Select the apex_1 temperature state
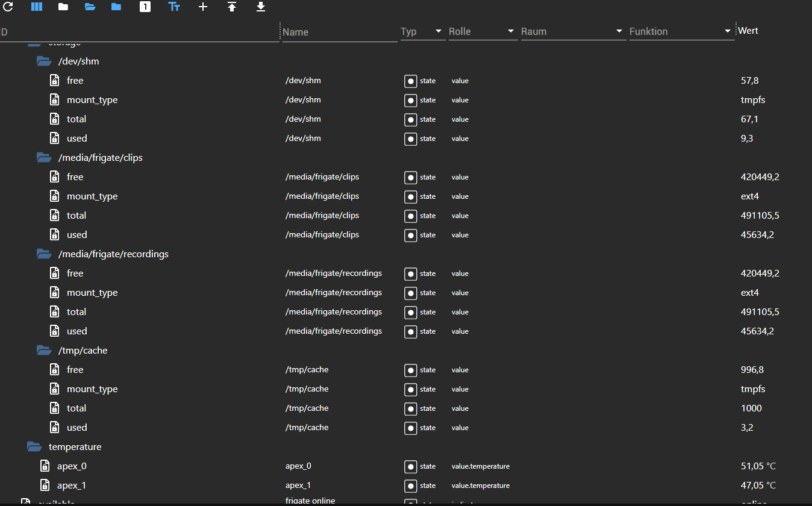This screenshot has width=812, height=506. [x=72, y=486]
